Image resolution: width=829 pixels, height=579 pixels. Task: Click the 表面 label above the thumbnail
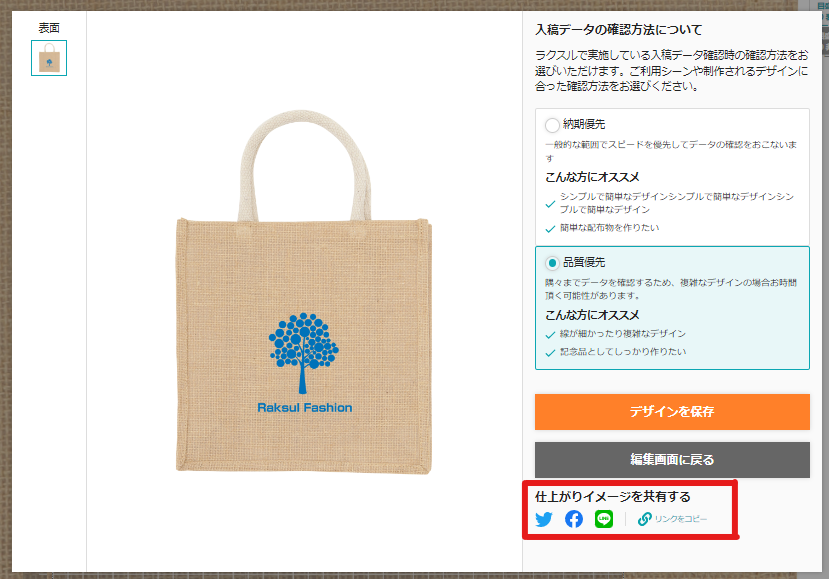(x=49, y=28)
